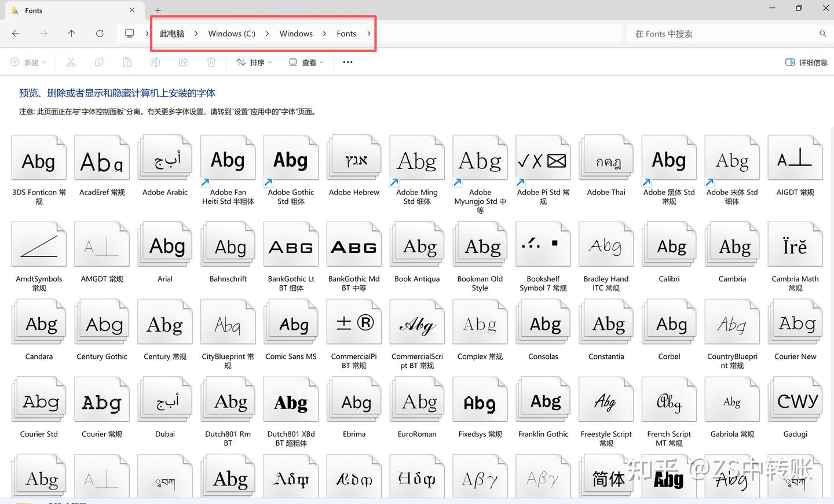Expand chevron after Windows (C:) in path
Image resolution: width=834 pixels, height=504 pixels.
(267, 34)
